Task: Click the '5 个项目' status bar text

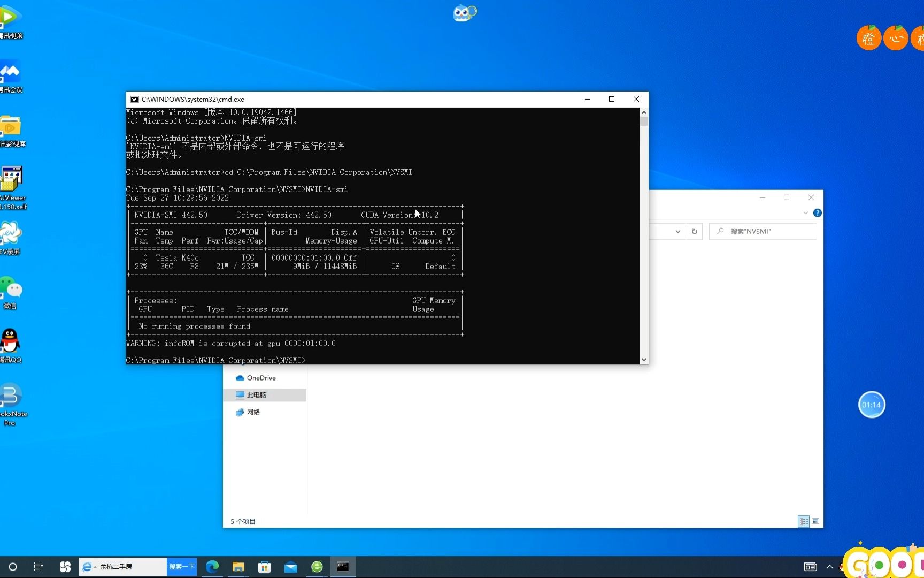Action: [243, 521]
